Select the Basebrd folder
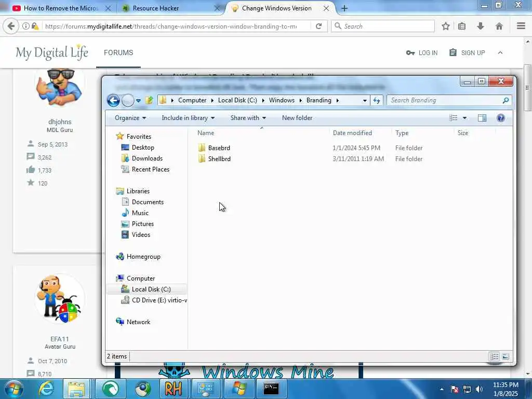Viewport: 532px width, 399px height. pyautogui.click(x=219, y=148)
